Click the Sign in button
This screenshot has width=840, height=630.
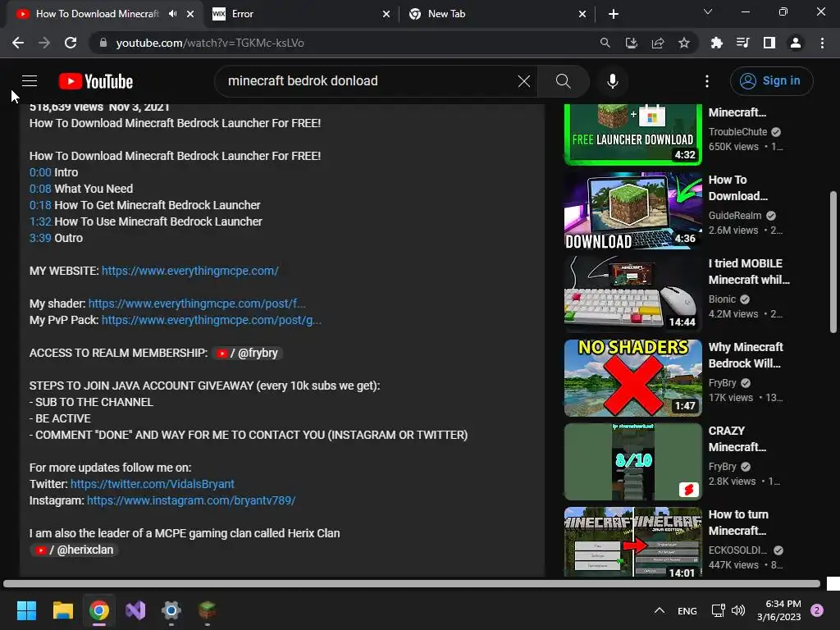(x=771, y=81)
